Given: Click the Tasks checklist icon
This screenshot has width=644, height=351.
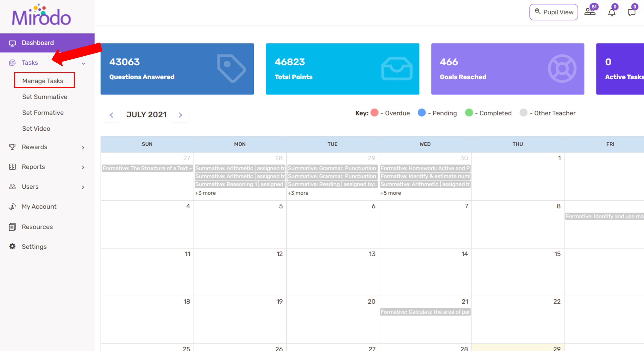Looking at the screenshot, I should point(12,63).
